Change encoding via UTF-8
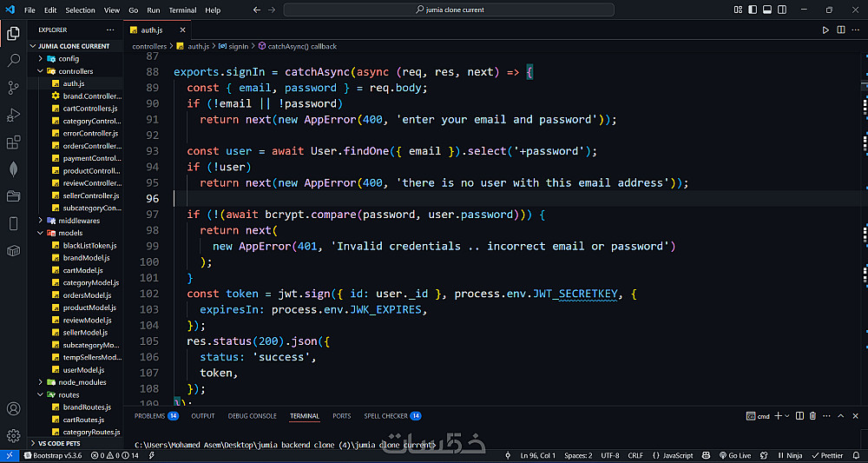This screenshot has width=868, height=463. click(x=610, y=455)
